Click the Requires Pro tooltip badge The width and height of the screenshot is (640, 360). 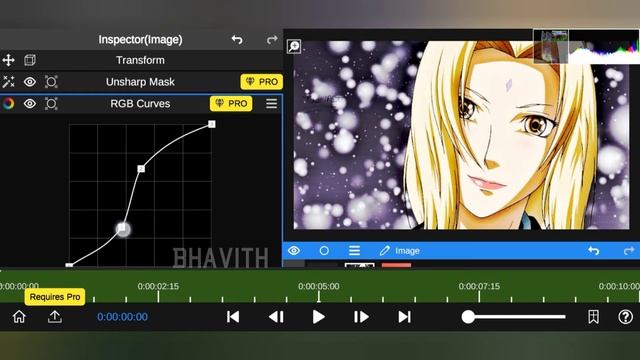point(55,297)
